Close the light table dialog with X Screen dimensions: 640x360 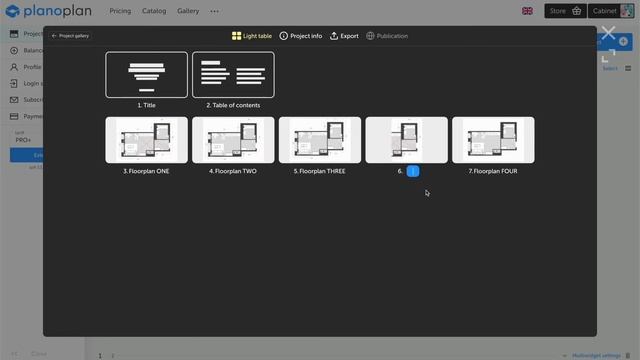click(608, 33)
